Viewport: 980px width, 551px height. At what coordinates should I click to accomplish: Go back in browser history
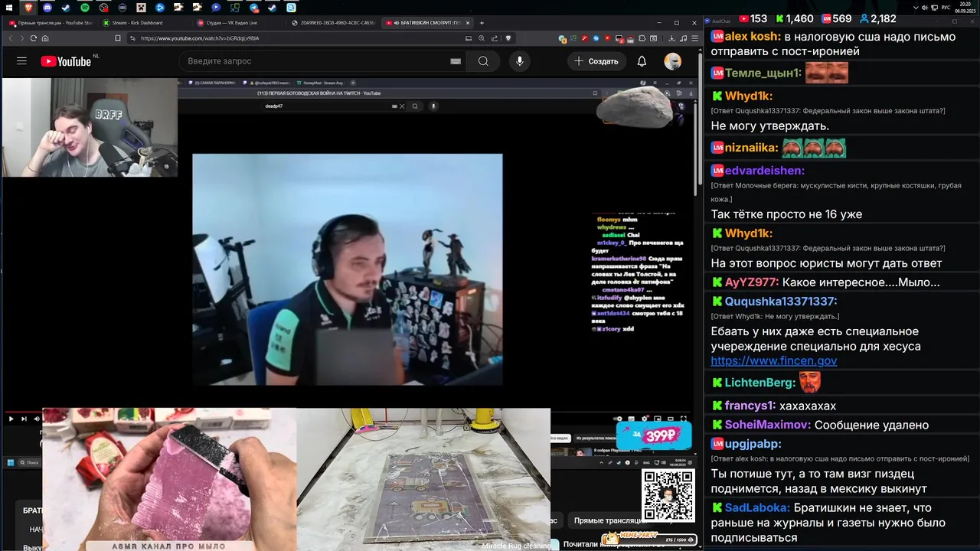(x=11, y=38)
